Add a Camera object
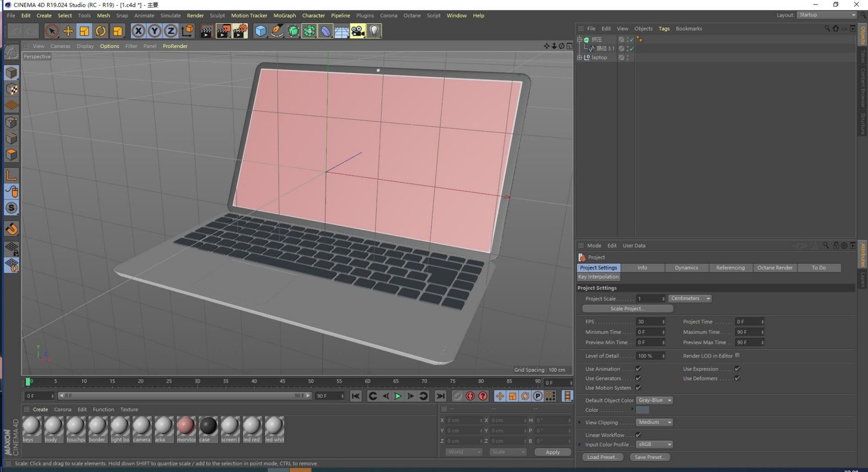Viewport: 868px width, 472px height. 358,31
